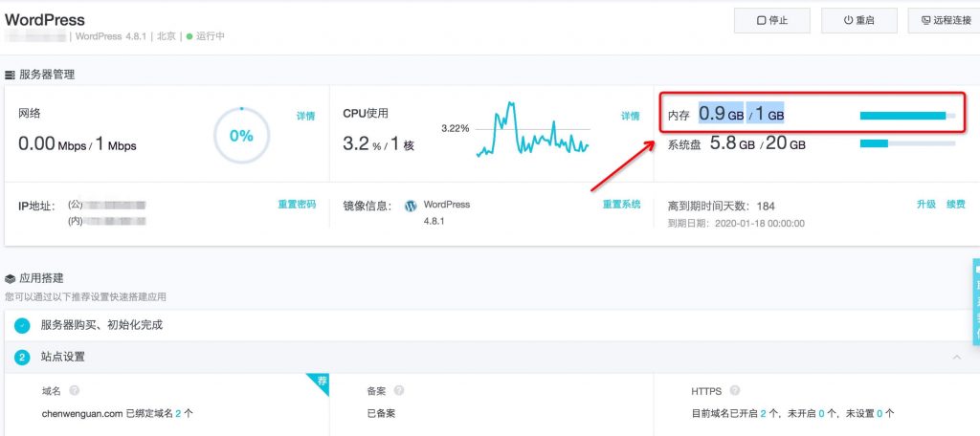
Task: Click the disk value 5.8 GB / 20 GB
Action: 758,143
